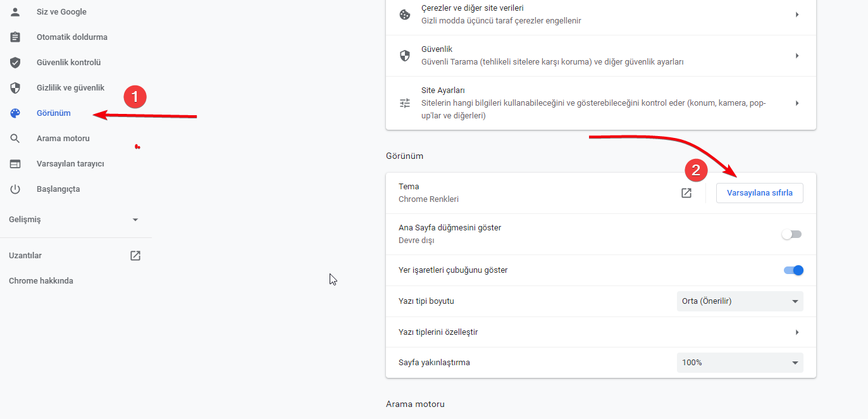Select Varsayılan tarayıcı in sidebar
The image size is (868, 419).
pyautogui.click(x=70, y=164)
